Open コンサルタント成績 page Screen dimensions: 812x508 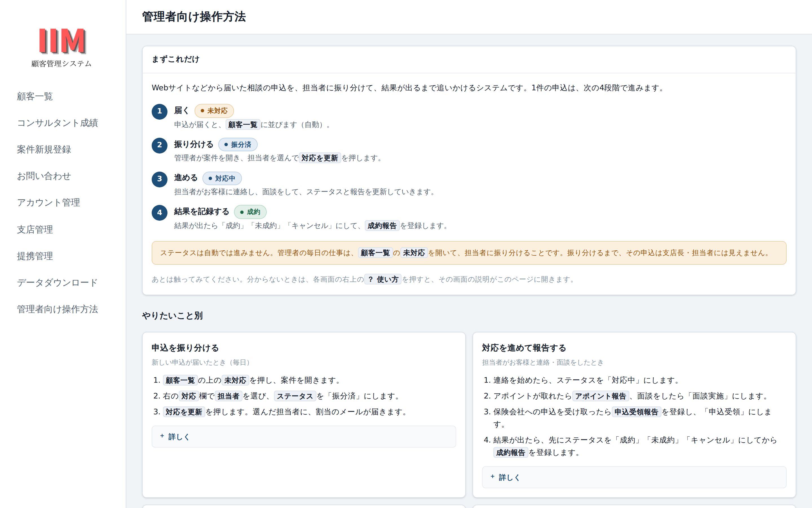[x=58, y=123]
